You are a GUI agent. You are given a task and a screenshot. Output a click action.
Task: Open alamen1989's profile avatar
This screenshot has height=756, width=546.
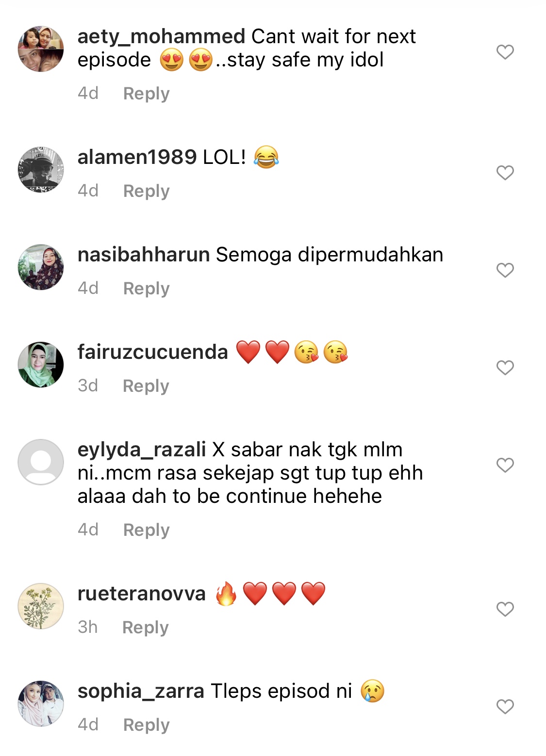[41, 170]
